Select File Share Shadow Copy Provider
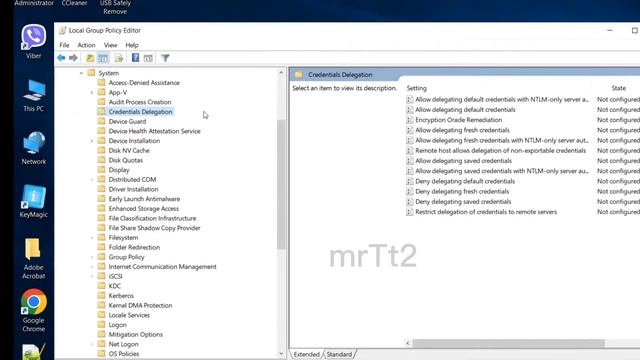 [154, 228]
